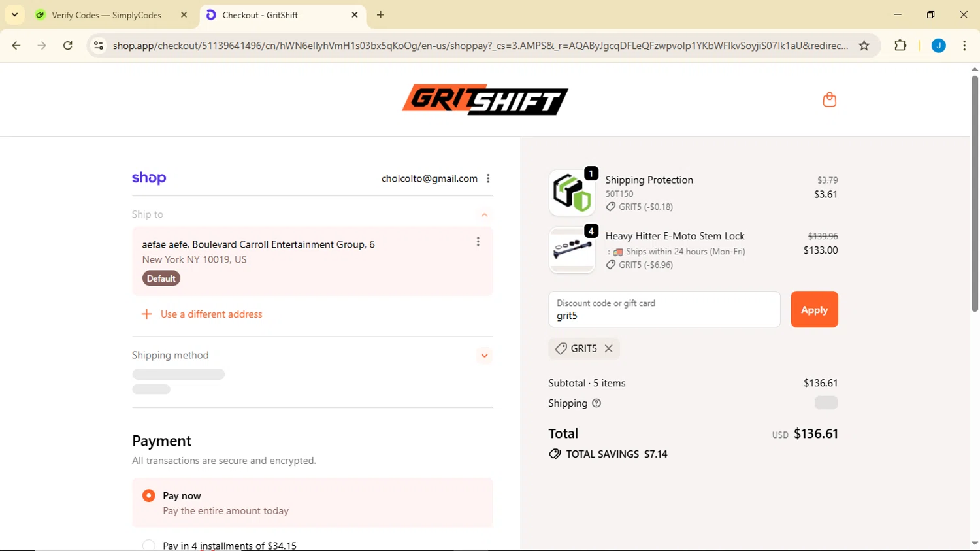Open the tab search dropdown arrow

pyautogui.click(x=14, y=14)
